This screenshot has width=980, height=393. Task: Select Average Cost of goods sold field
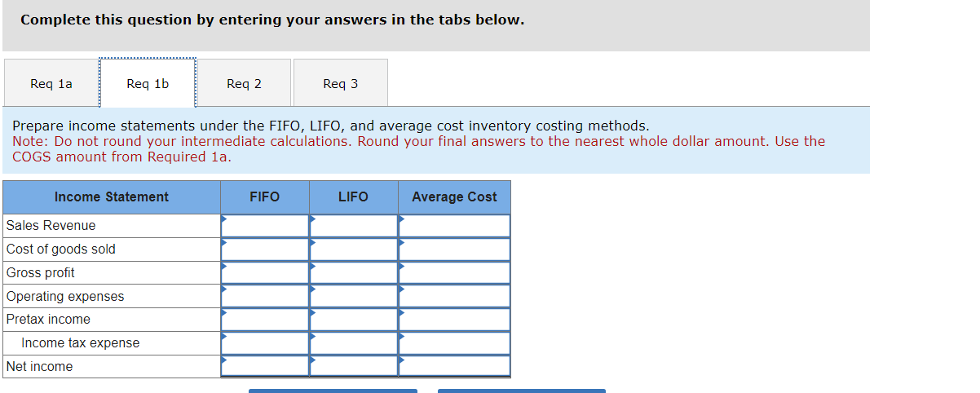(454, 249)
